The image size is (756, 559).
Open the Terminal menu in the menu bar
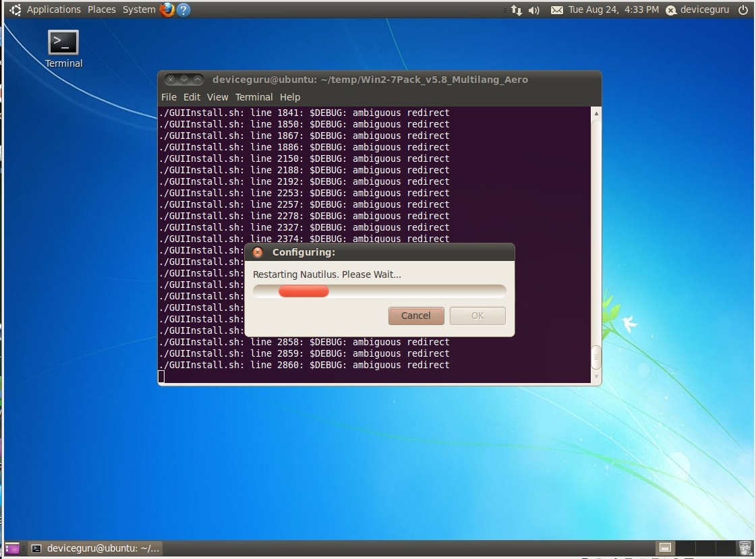pyautogui.click(x=254, y=97)
